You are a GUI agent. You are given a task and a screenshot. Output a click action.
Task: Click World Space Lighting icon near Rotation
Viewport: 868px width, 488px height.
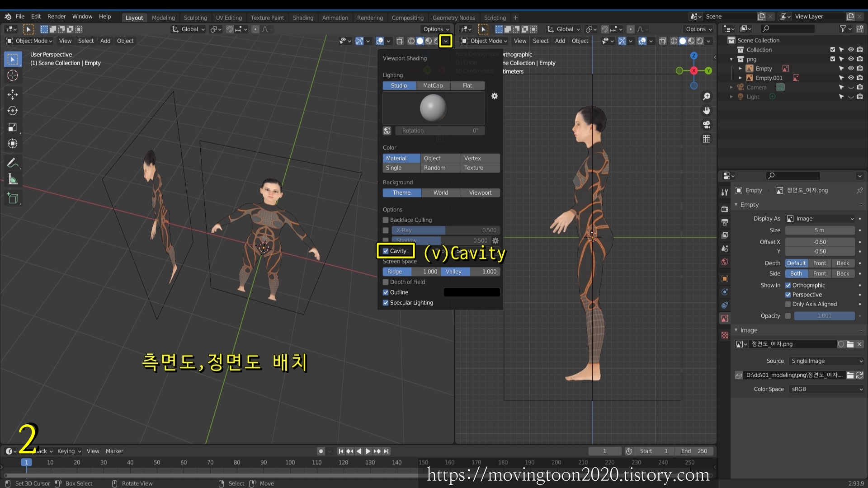[x=387, y=131]
